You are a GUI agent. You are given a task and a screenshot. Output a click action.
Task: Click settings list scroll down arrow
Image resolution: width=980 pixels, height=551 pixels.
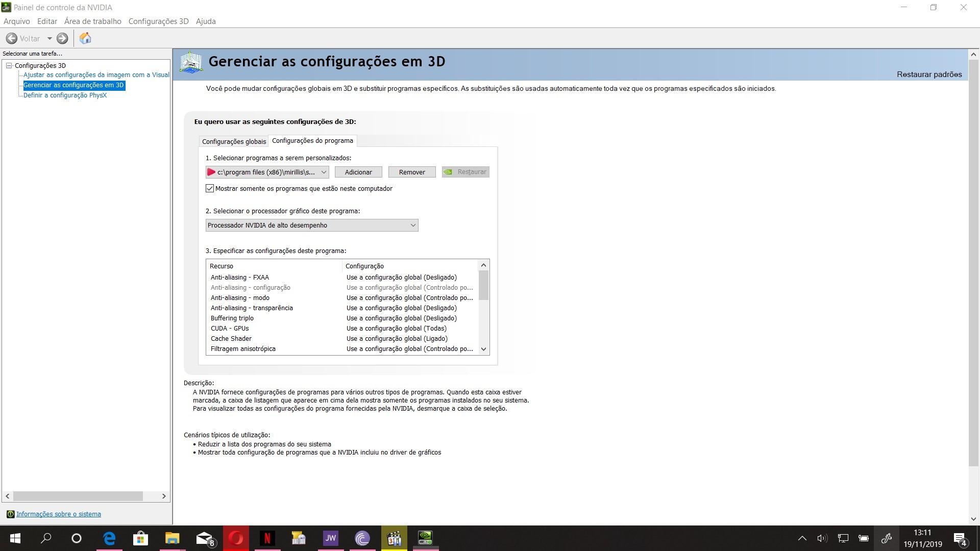[x=483, y=349]
